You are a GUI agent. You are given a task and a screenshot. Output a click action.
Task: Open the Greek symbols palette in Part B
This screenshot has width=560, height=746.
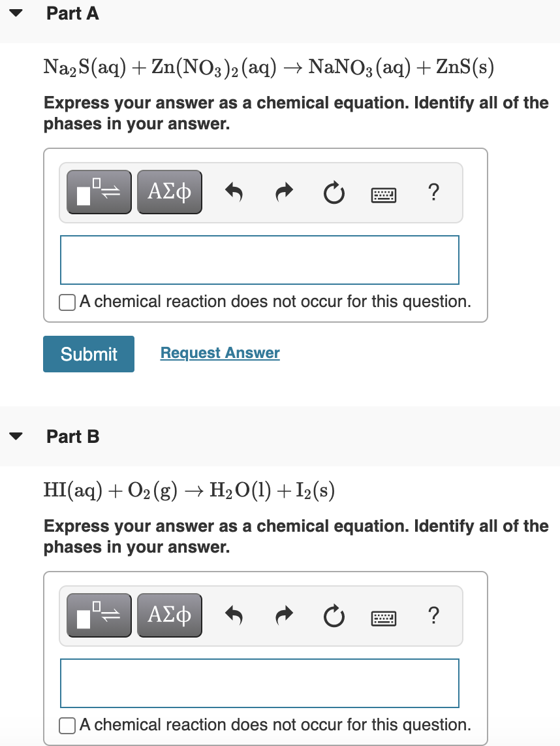coord(169,615)
